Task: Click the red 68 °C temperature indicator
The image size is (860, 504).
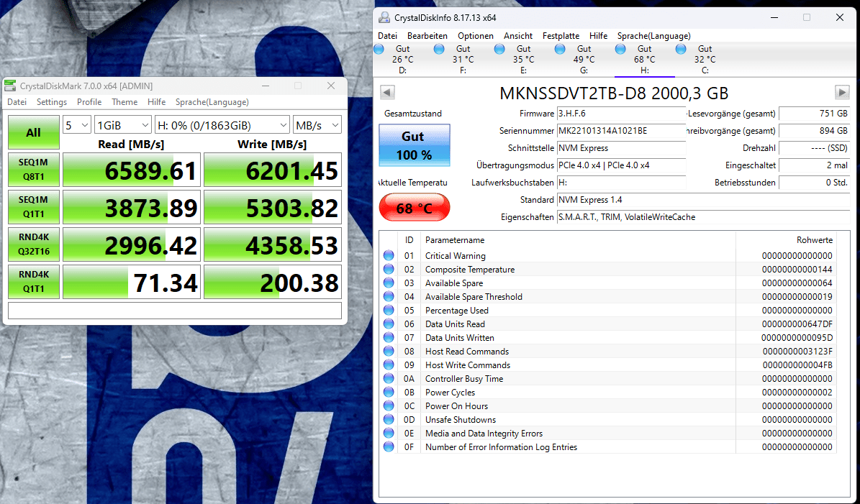Action: tap(415, 209)
